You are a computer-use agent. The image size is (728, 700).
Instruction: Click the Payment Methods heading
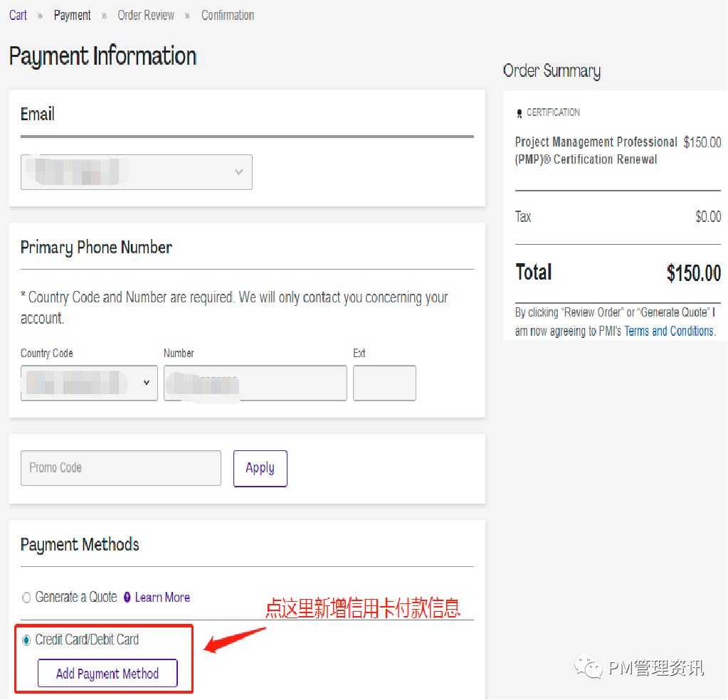pyautogui.click(x=80, y=544)
